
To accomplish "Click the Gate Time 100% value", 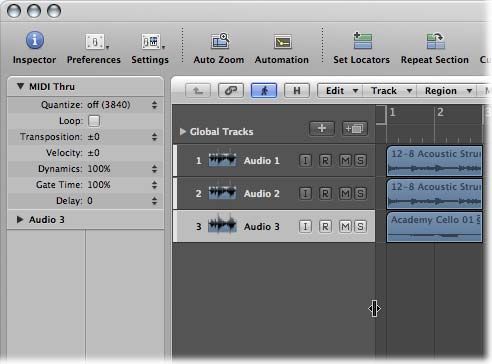I will click(99, 185).
